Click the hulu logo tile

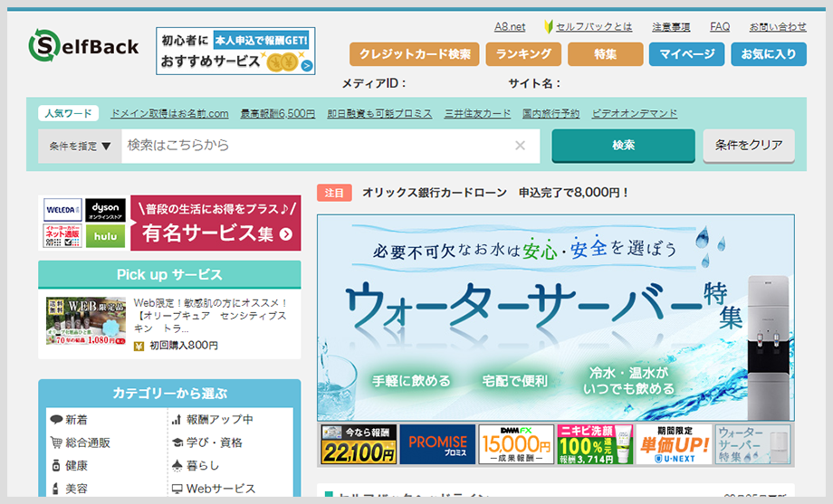105,236
